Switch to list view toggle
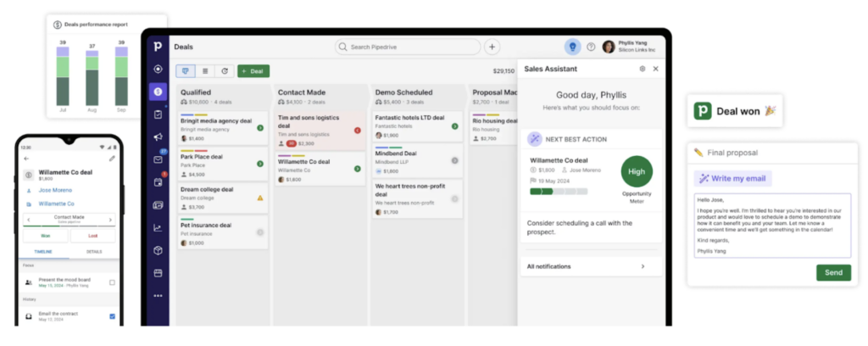 coord(205,71)
